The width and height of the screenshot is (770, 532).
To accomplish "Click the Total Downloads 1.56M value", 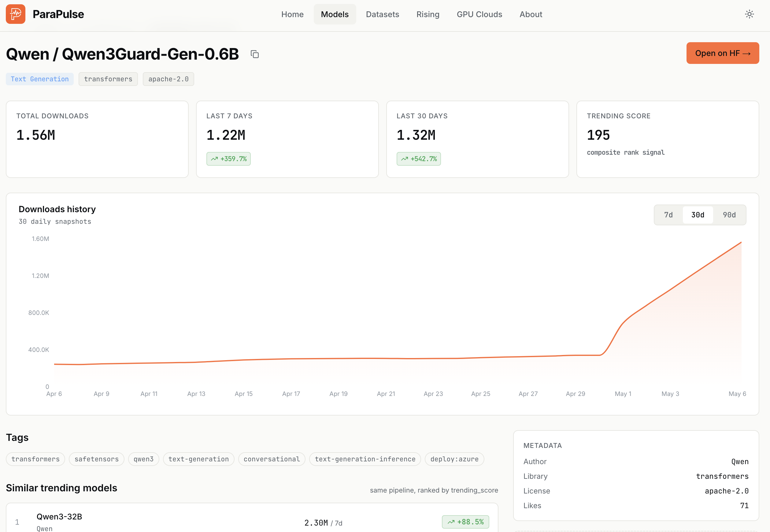I will pyautogui.click(x=36, y=135).
